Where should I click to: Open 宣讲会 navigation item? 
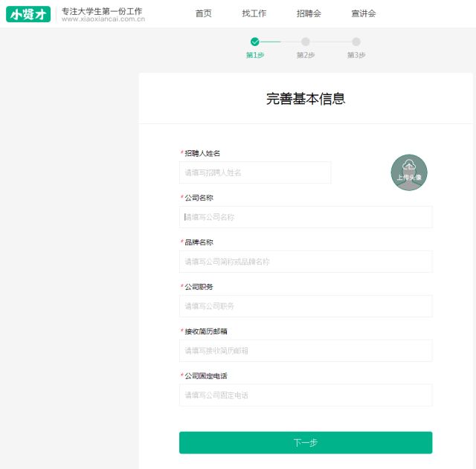click(x=364, y=13)
